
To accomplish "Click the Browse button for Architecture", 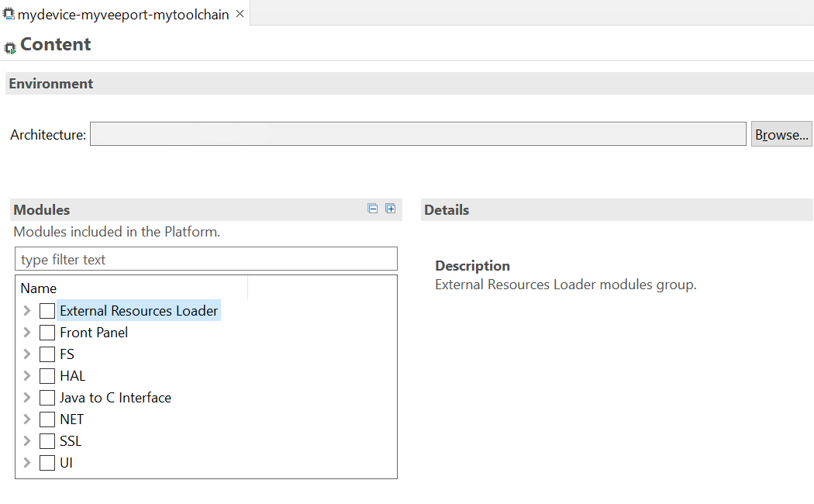I will [x=781, y=133].
